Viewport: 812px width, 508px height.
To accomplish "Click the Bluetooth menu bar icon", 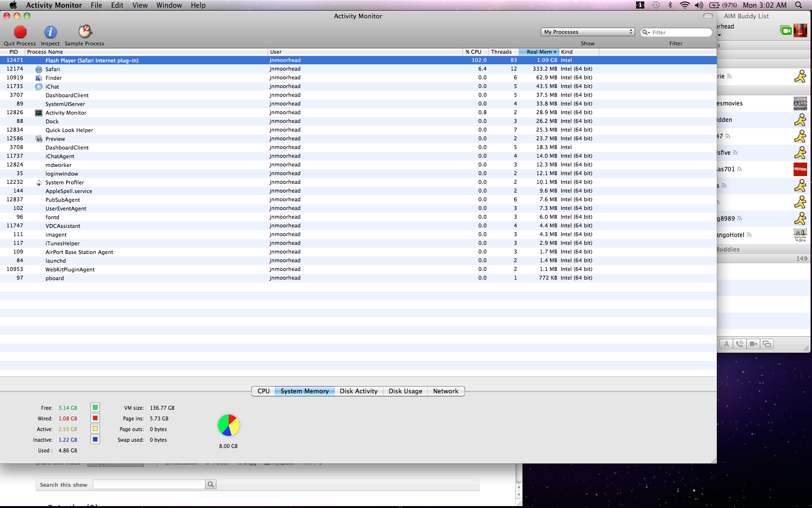I will pyautogui.click(x=670, y=5).
